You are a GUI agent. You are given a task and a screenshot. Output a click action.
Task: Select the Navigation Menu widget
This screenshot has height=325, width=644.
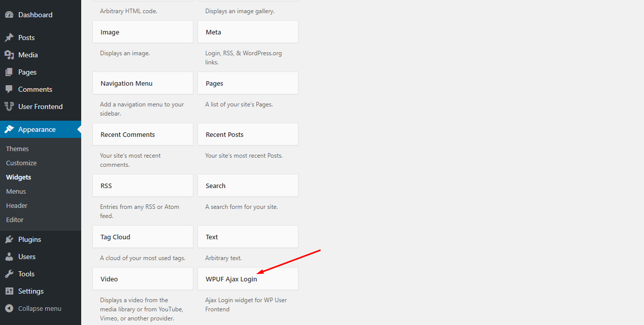(x=143, y=83)
